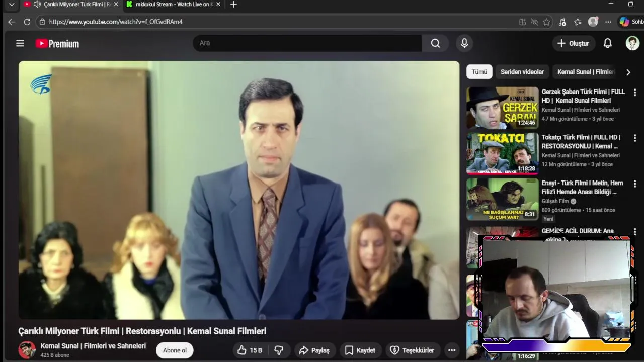The width and height of the screenshot is (644, 362).
Task: Open Enayi video thumbnail
Action: click(502, 199)
